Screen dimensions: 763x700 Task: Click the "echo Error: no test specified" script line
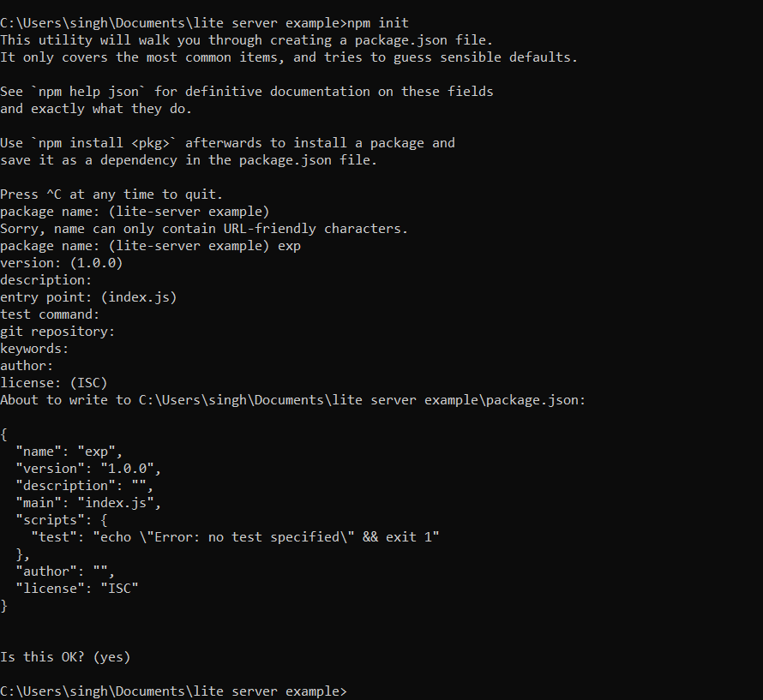tap(235, 537)
